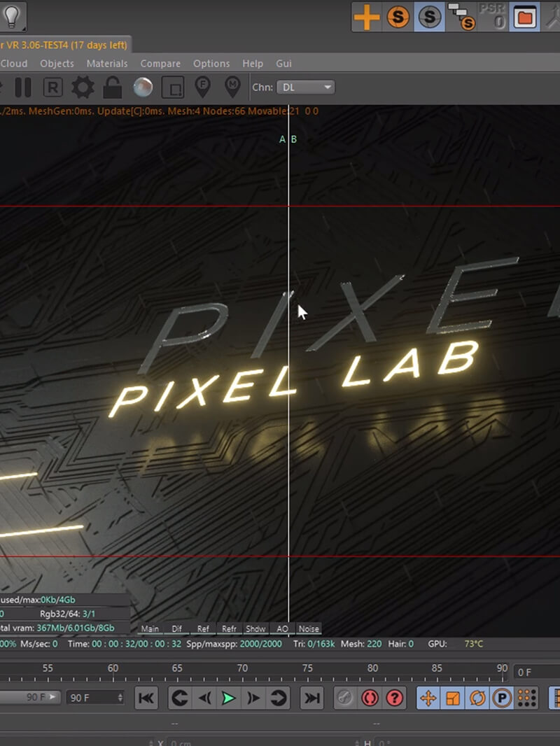
Task: Step forward one frame
Action: pos(253,698)
